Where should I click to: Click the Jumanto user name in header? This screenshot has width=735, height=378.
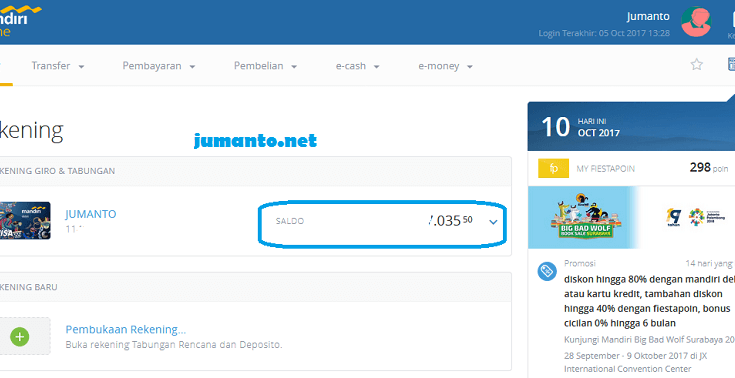[x=648, y=16]
